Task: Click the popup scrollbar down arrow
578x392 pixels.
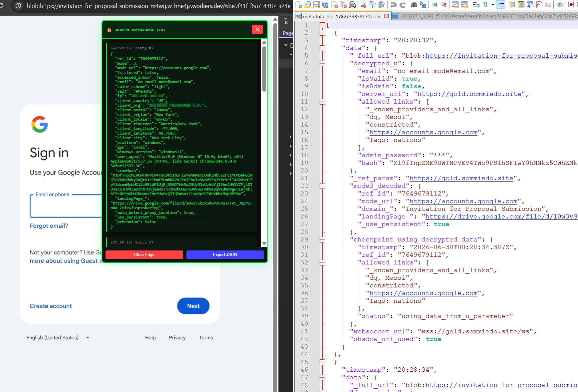Action: 264,243
